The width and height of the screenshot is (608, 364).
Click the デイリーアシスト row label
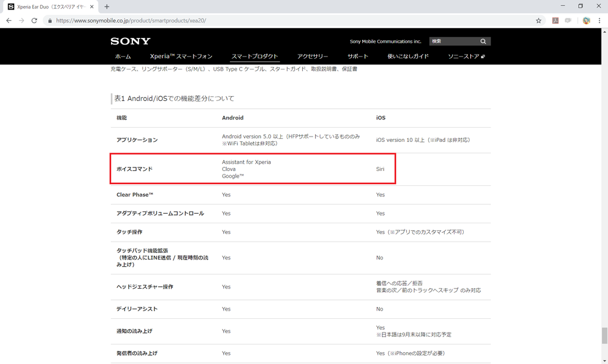137,309
